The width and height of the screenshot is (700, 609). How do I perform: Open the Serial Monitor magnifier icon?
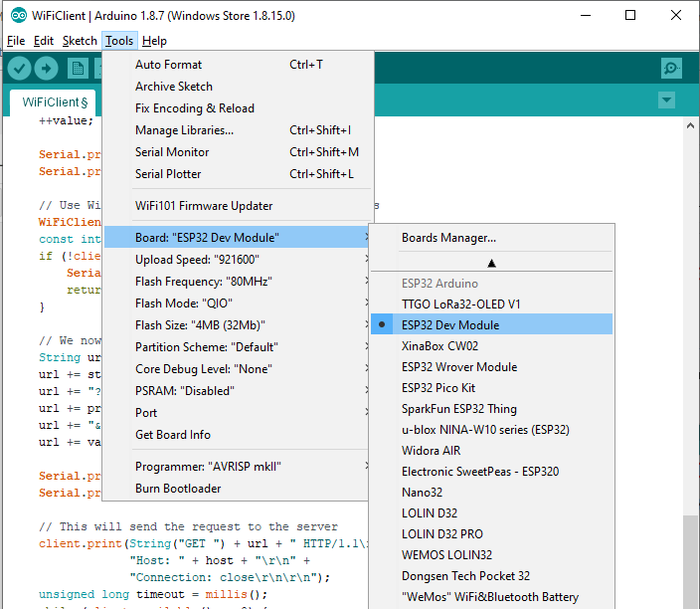click(671, 69)
